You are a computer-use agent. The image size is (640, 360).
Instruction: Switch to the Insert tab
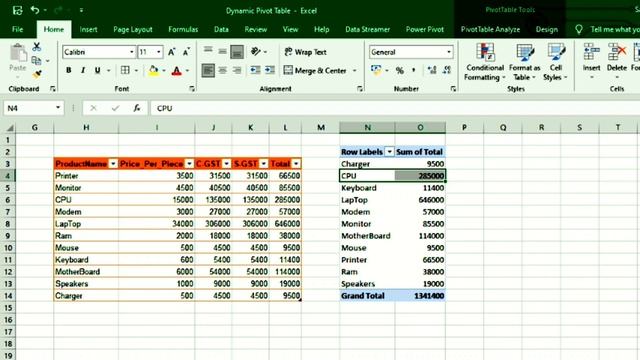[x=88, y=29]
